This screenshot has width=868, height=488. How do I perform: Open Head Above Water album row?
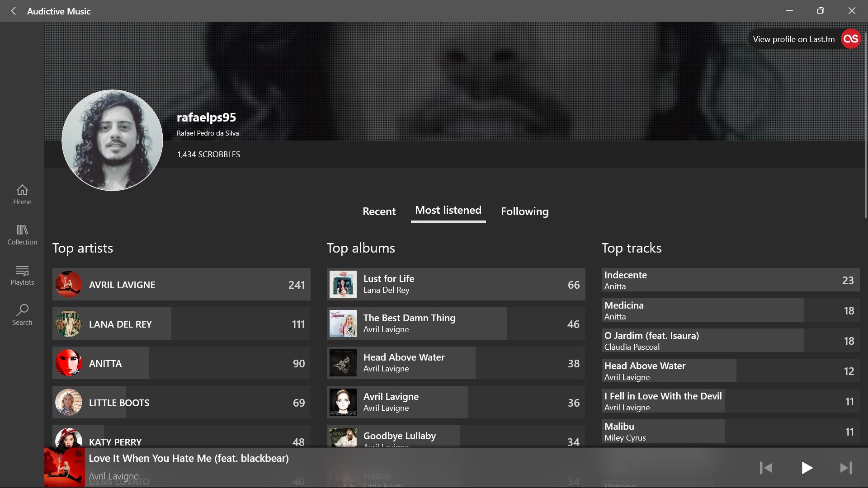456,363
